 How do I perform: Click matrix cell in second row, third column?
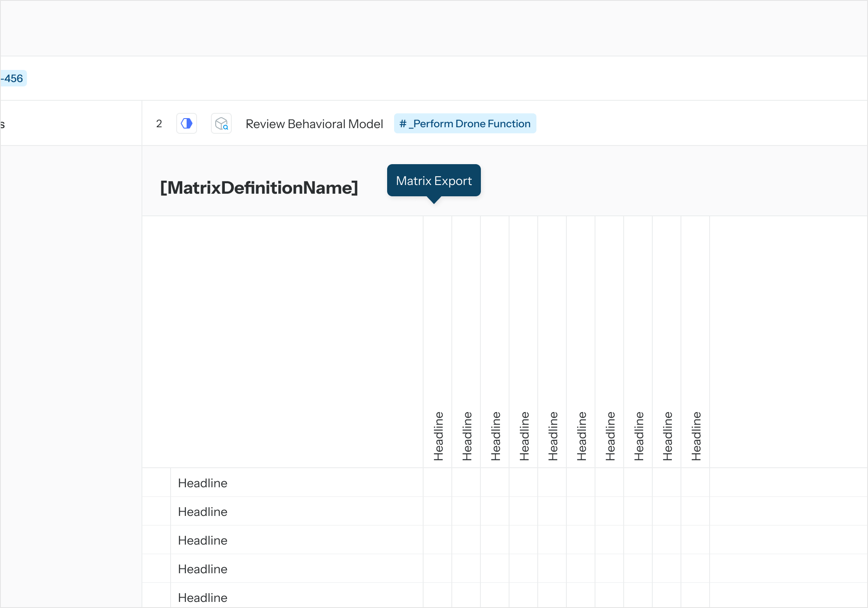[495, 511]
